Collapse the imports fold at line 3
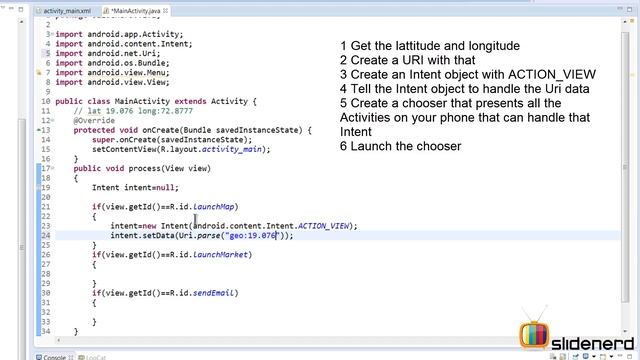 (x=52, y=34)
